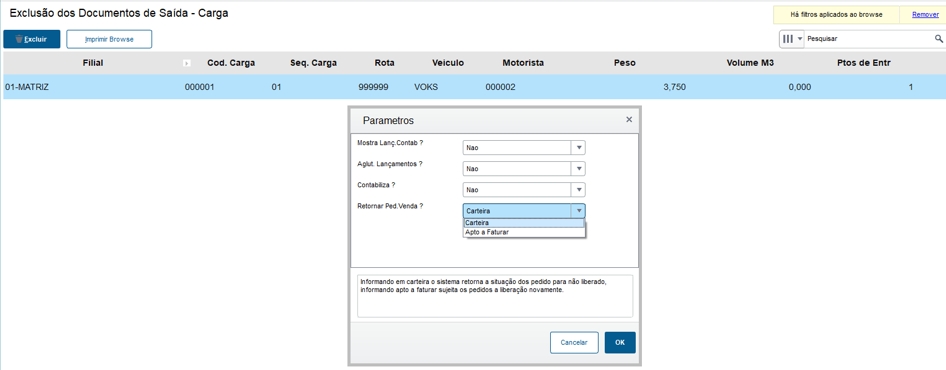946x370 pixels.
Task: Click the Seq. Carga column header
Action: pos(313,63)
